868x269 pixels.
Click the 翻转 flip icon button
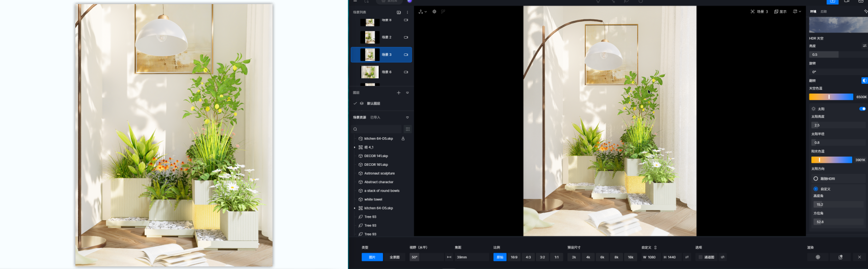click(x=864, y=80)
